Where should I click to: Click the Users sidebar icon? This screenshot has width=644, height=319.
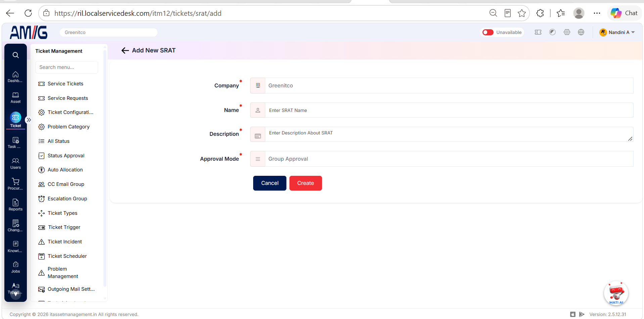(x=15, y=164)
